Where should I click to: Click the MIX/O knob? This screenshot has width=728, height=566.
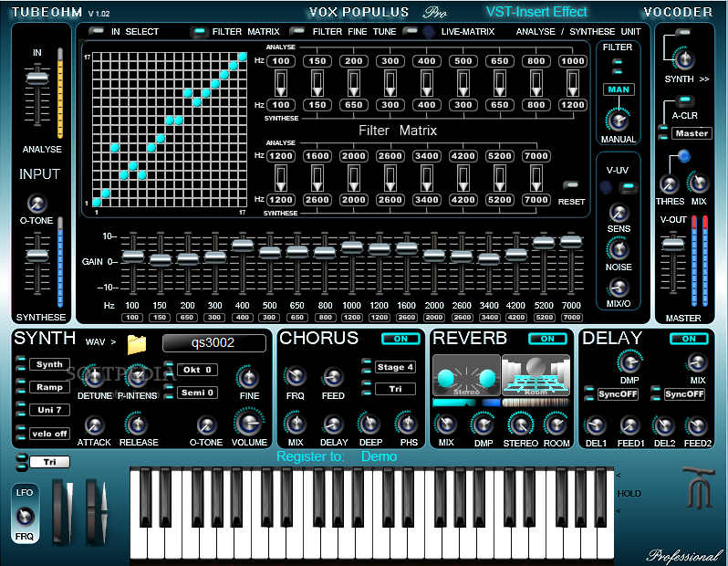click(x=619, y=288)
